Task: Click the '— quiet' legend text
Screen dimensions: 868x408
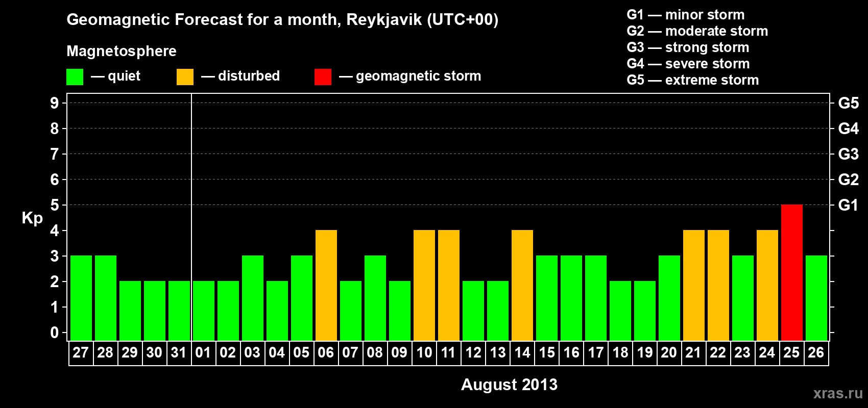Action: click(115, 76)
